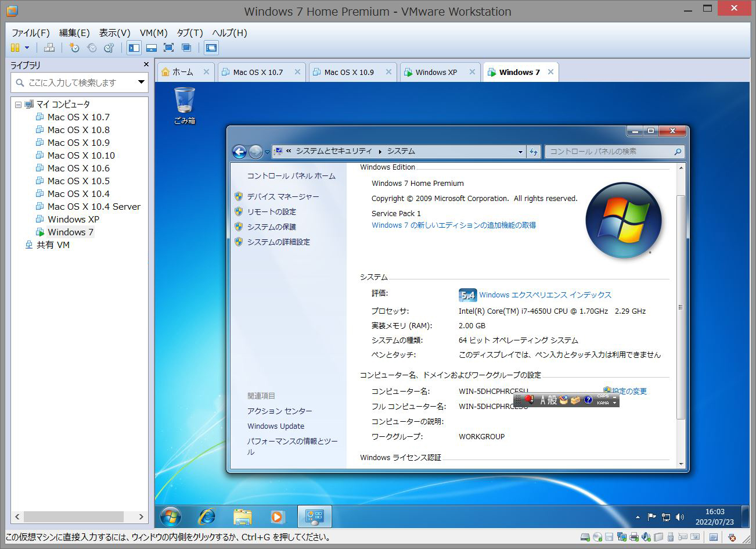Open the 編集(E) menu

(x=74, y=33)
